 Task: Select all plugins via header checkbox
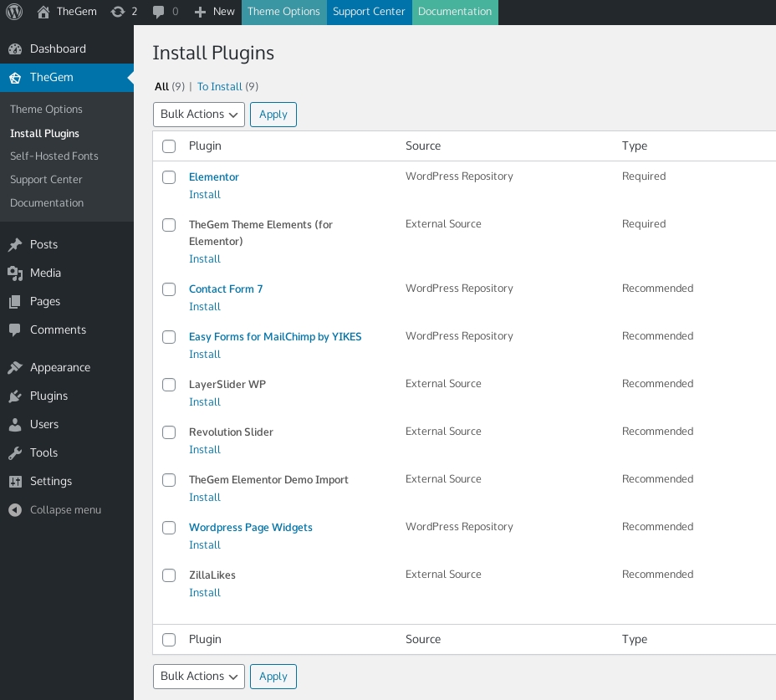(169, 146)
